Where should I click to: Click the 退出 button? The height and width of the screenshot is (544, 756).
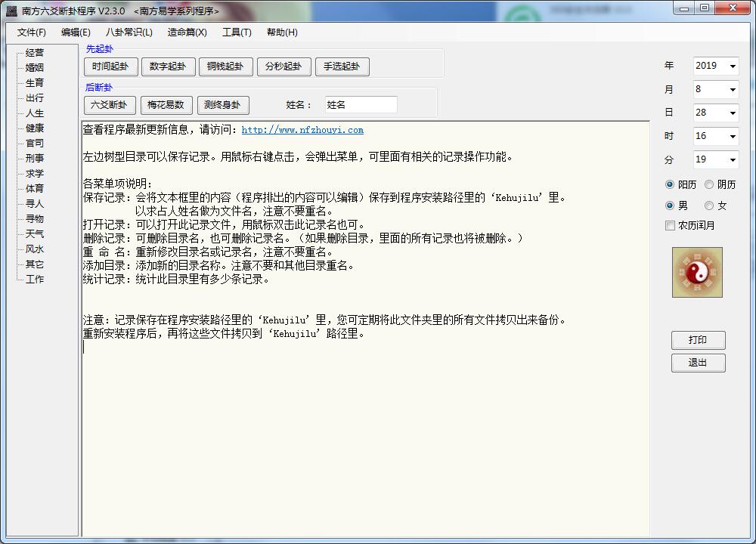tap(698, 363)
